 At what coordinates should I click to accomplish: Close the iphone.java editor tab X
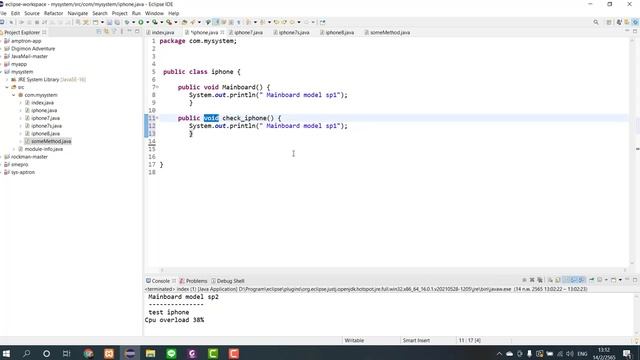click(222, 32)
